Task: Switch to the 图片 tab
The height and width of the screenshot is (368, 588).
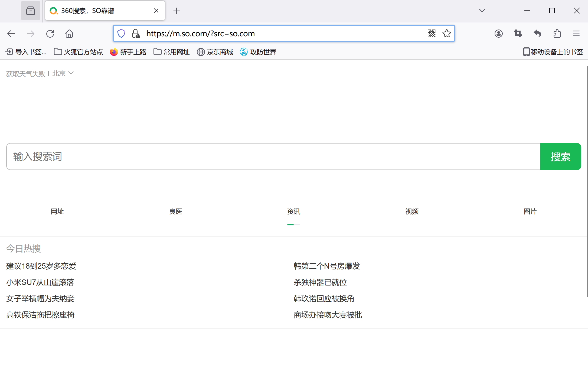Action: (x=530, y=211)
